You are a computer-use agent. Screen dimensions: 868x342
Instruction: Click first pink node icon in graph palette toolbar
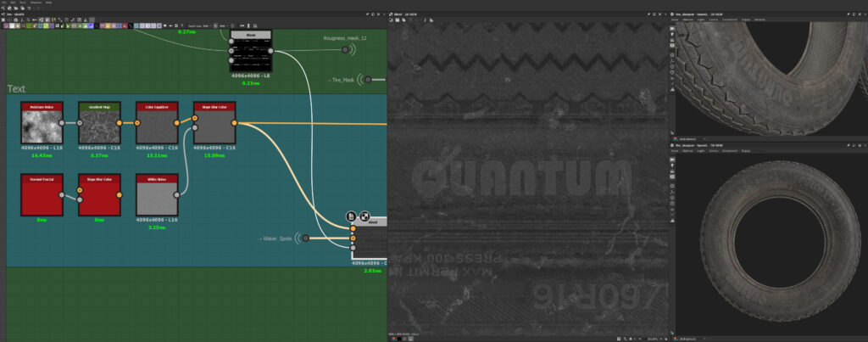coord(6,25)
